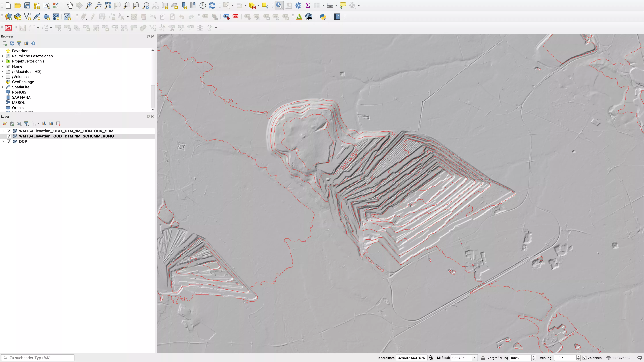Click Save Project floppy icon
This screenshot has width=644, height=362.
pyautogui.click(x=27, y=5)
